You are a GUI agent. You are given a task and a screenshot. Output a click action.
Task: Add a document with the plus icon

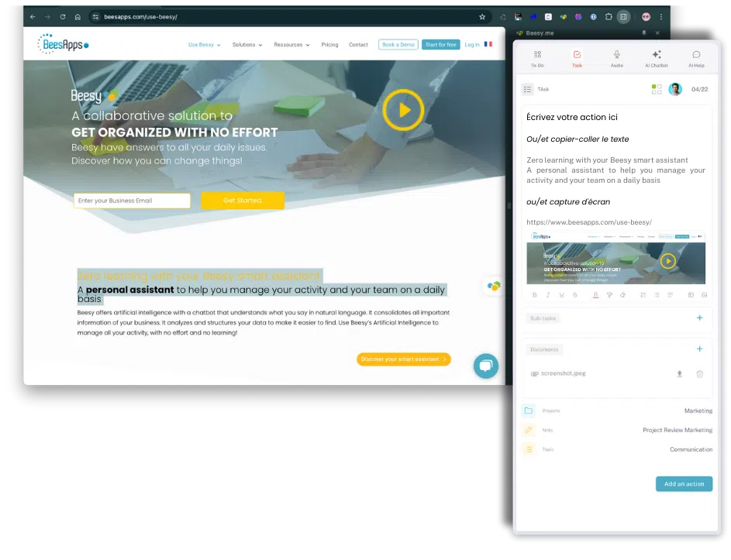[699, 349]
